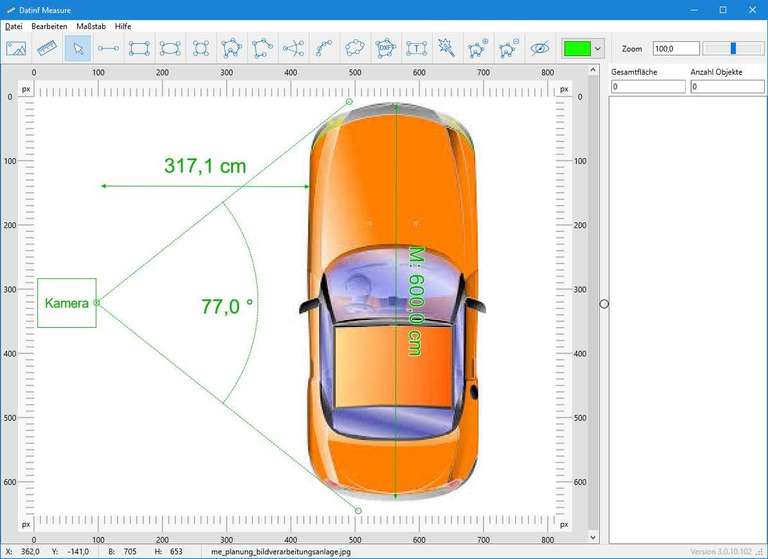Open the Maßstab menu
The width and height of the screenshot is (768, 559).
click(x=91, y=25)
